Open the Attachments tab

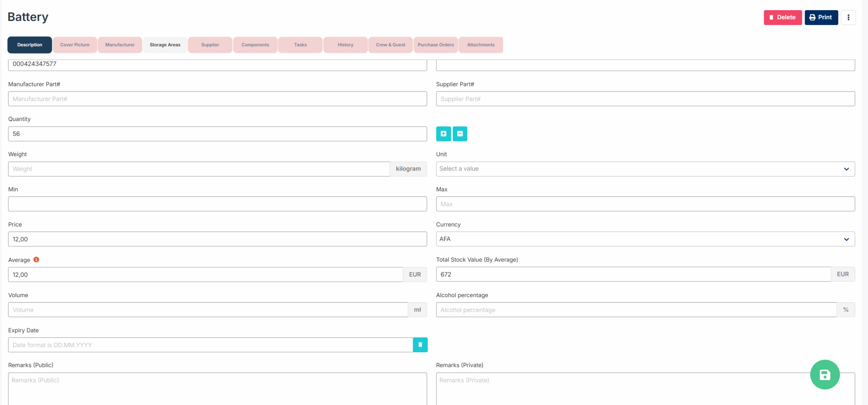point(481,45)
